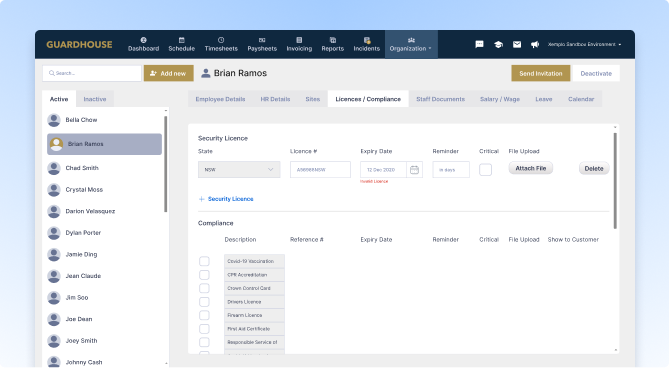The image size is (669, 368).
Task: Click the employee list scrollbar
Action: (166, 164)
